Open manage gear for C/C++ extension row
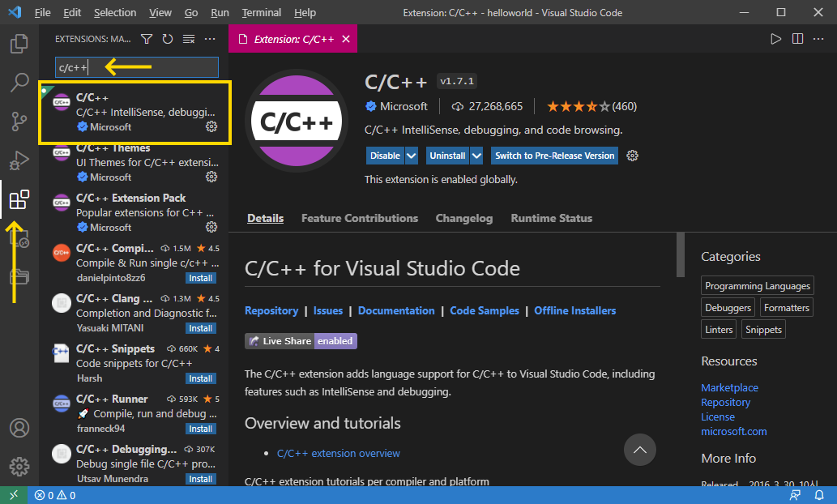 click(211, 126)
